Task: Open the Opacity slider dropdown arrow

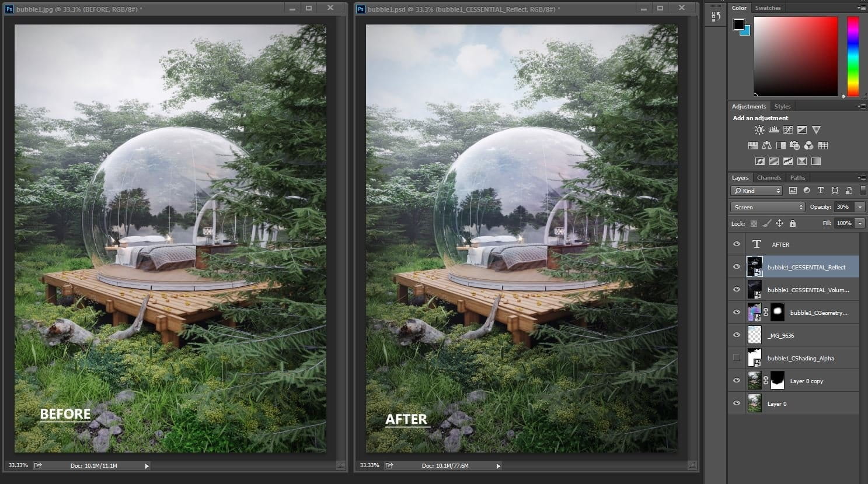Action: [x=860, y=207]
